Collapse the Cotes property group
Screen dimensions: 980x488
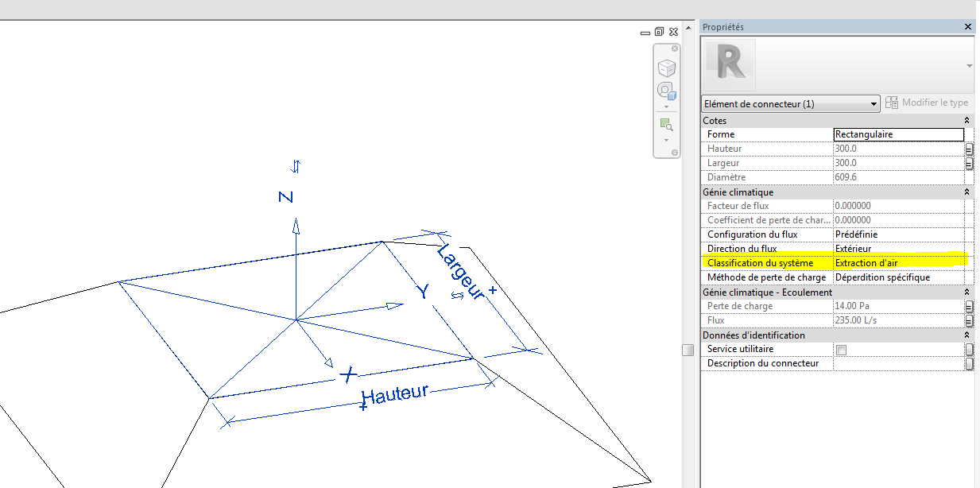coord(966,121)
